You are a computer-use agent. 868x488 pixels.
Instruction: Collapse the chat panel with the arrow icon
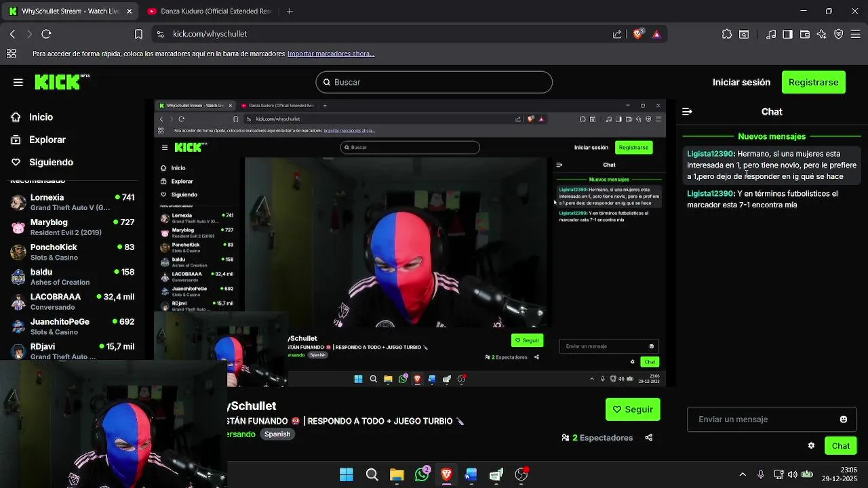click(x=687, y=112)
